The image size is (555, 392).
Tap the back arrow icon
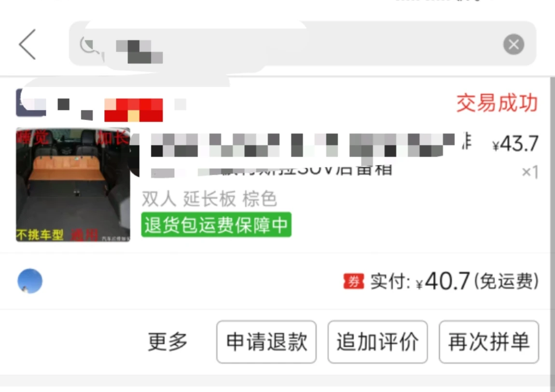click(x=27, y=44)
